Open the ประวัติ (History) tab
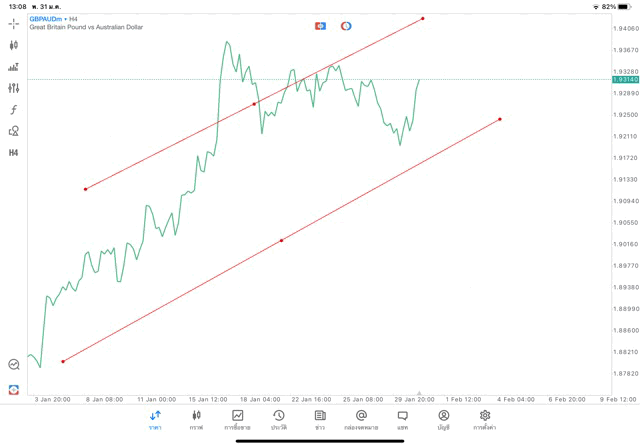Image resolution: width=640 pixels, height=447 pixels. (278, 419)
